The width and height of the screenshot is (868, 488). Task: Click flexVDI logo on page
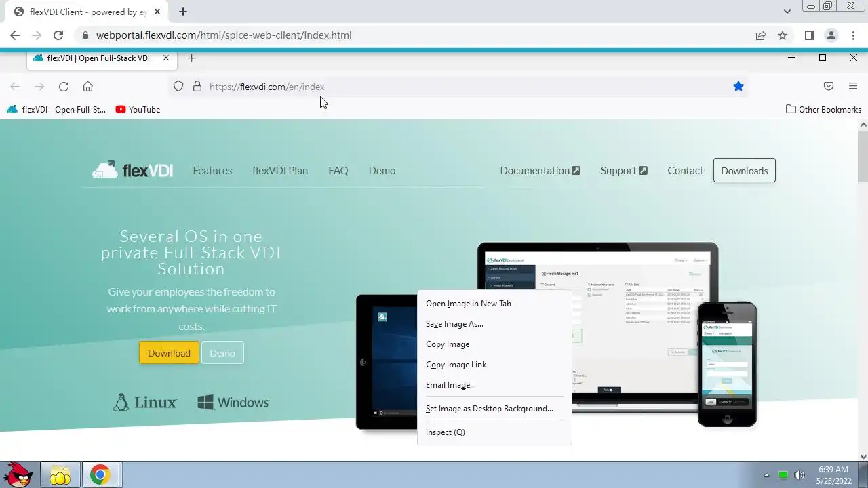pyautogui.click(x=133, y=169)
